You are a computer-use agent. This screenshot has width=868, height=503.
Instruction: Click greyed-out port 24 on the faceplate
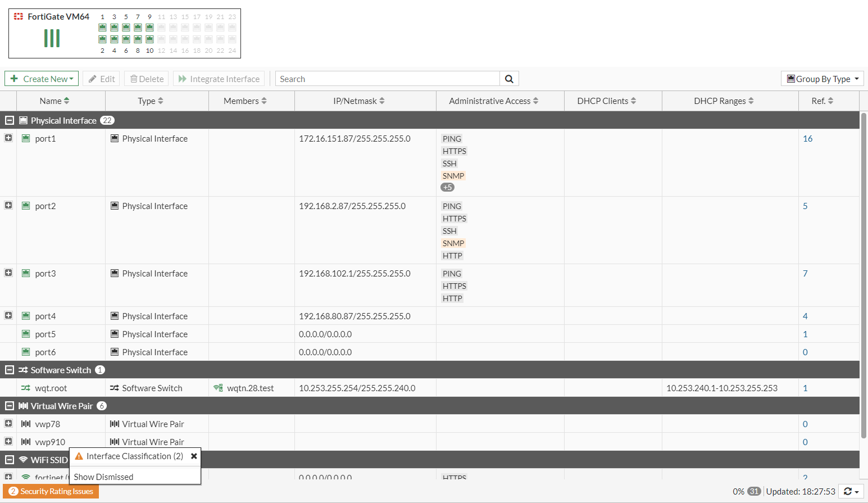tap(232, 39)
